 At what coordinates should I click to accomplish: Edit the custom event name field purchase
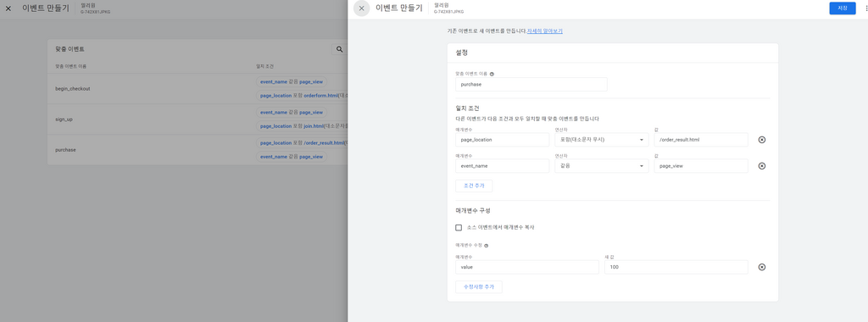click(531, 85)
